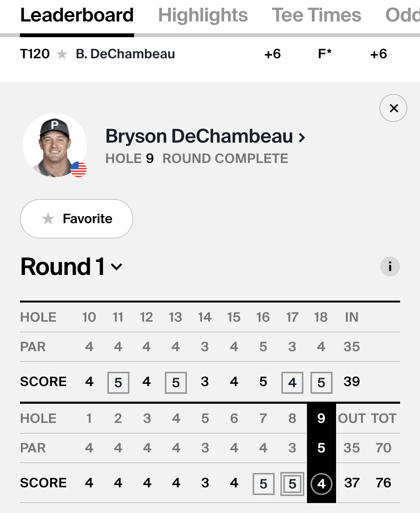Toggle the Favorite button for Bryson DeChambeau

[77, 219]
